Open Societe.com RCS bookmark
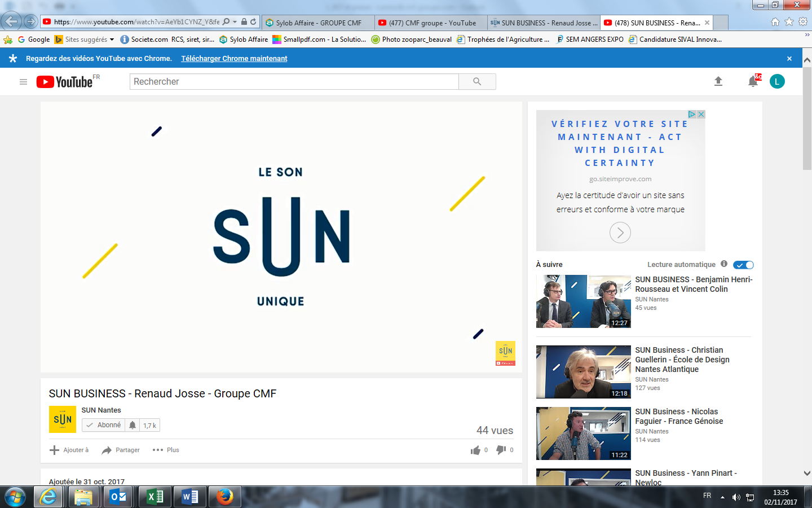Viewport: 812px width, 508px height. (167, 40)
